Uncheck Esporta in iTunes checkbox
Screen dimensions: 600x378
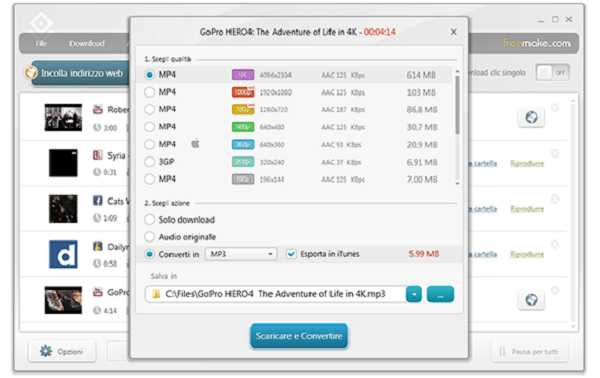coord(291,254)
